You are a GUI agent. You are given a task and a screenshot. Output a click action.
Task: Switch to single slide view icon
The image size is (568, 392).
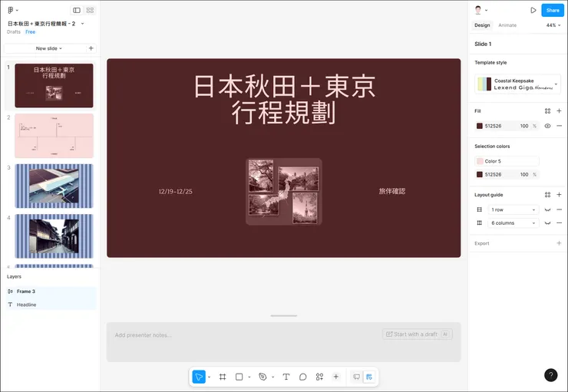pos(77,10)
